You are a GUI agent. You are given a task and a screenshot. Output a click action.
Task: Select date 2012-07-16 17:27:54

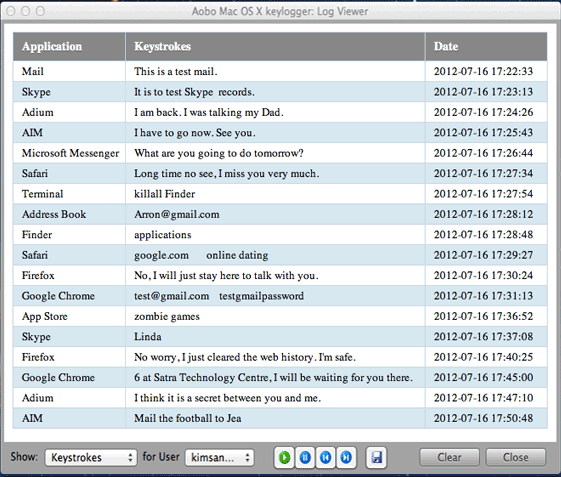coord(483,194)
